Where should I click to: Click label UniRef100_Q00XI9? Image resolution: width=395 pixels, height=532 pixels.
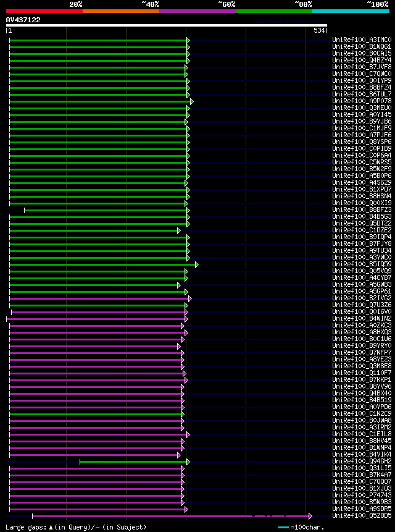[x=362, y=203]
